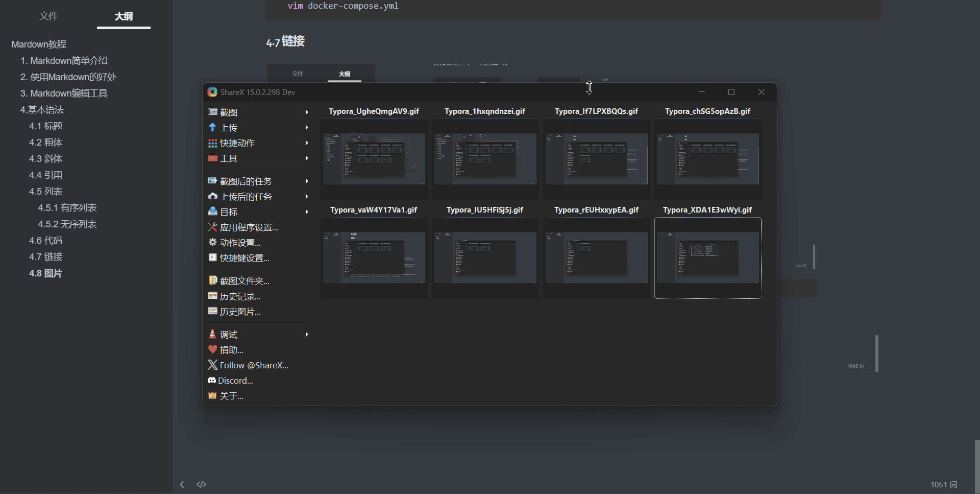Expand the 工具 submenu arrow
Viewport: 980px width, 494px height.
tap(307, 158)
